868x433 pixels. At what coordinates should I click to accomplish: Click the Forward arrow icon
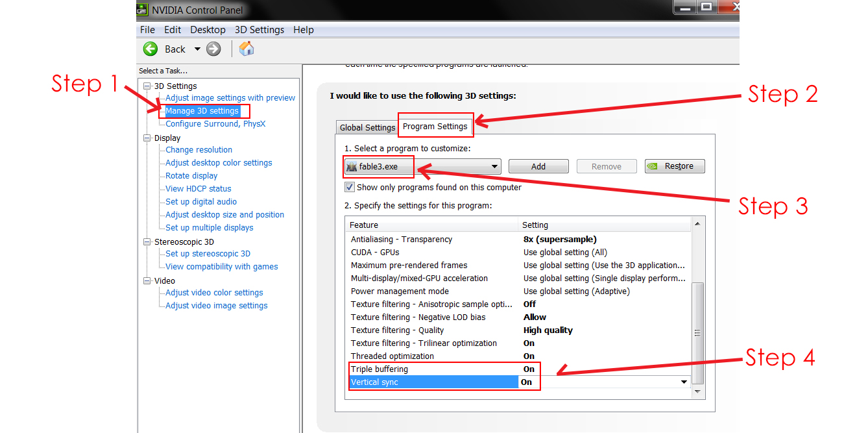point(213,49)
